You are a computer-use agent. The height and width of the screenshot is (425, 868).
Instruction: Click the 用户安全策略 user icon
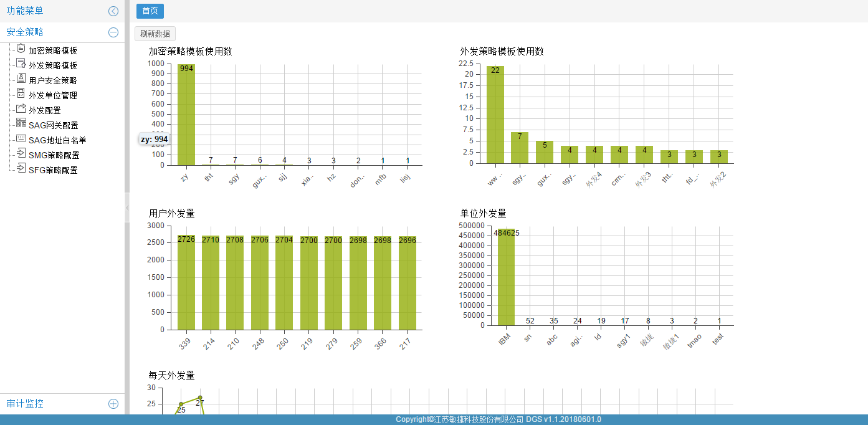pyautogui.click(x=21, y=79)
